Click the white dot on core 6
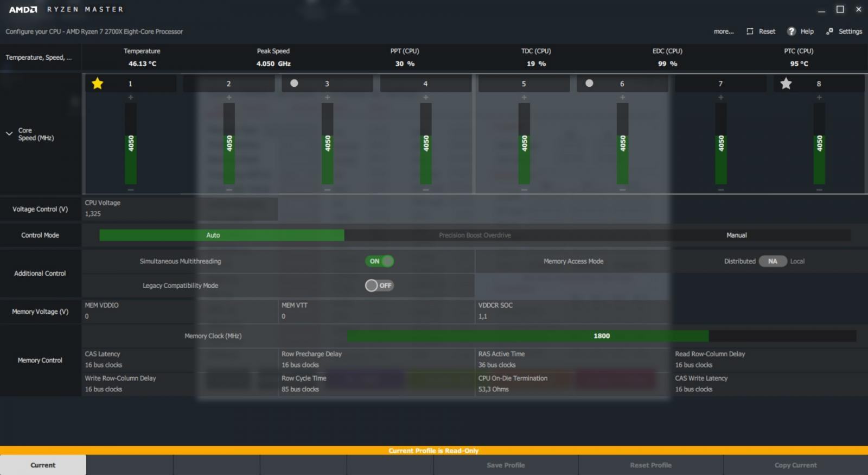The height and width of the screenshot is (475, 868). (589, 83)
